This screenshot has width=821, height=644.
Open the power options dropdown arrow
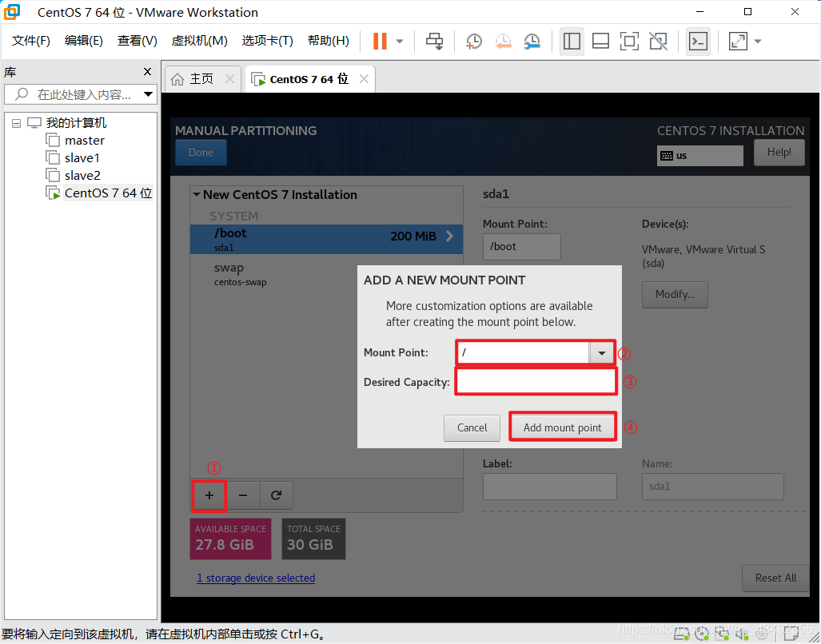pos(400,41)
